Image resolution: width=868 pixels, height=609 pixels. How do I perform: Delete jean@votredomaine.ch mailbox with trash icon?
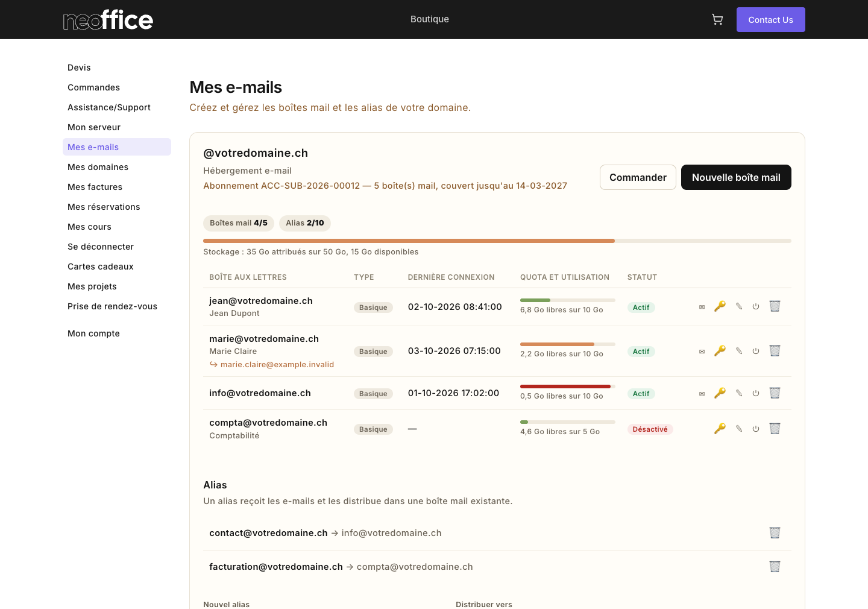[x=775, y=306]
